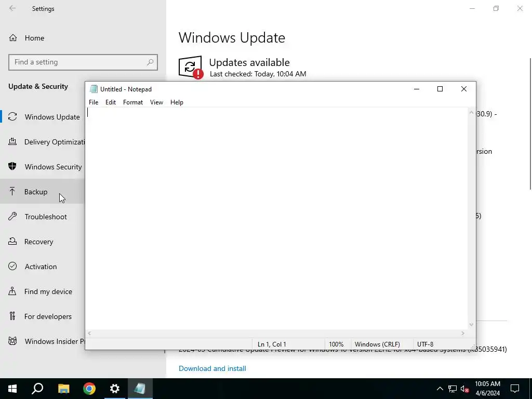
Task: Open Delivery Optimization settings page
Action: pyautogui.click(x=43, y=142)
